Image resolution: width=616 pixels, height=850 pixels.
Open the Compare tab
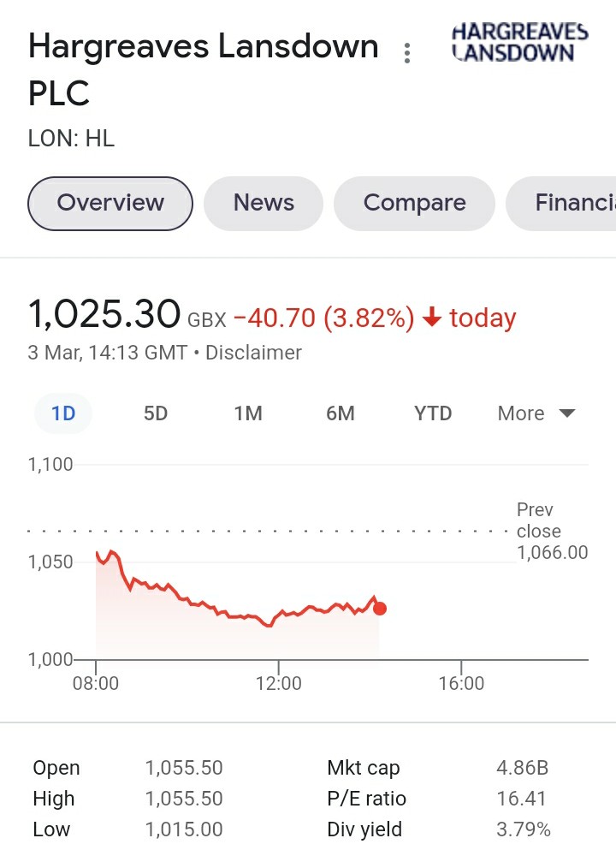click(x=414, y=203)
